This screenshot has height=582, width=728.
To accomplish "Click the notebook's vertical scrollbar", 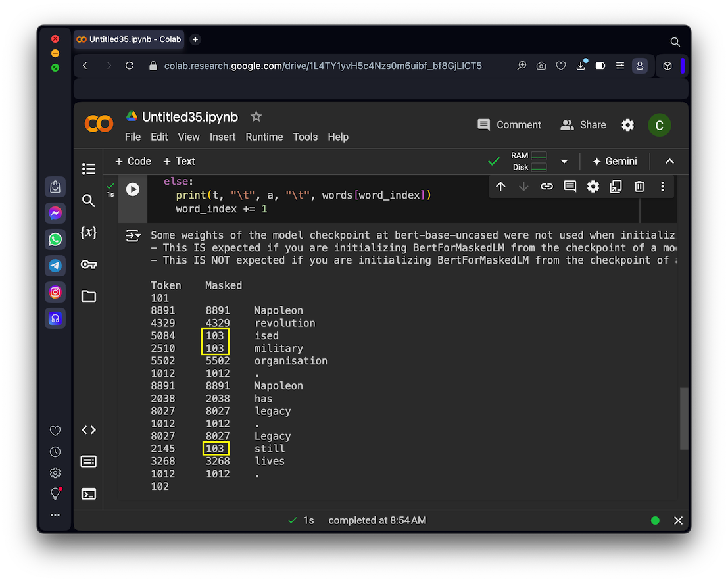I will (x=684, y=418).
